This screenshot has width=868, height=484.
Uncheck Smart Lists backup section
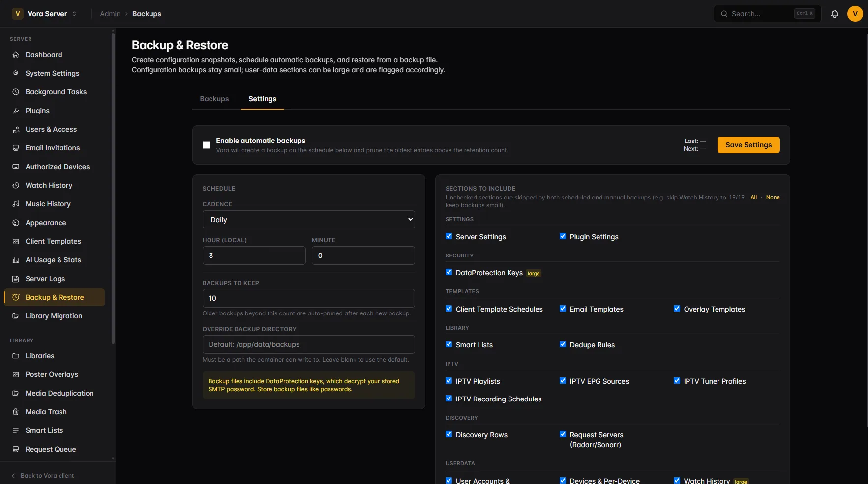[449, 344]
